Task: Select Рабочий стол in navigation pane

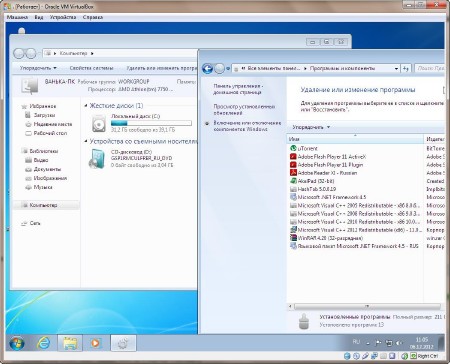Action: 50,133
